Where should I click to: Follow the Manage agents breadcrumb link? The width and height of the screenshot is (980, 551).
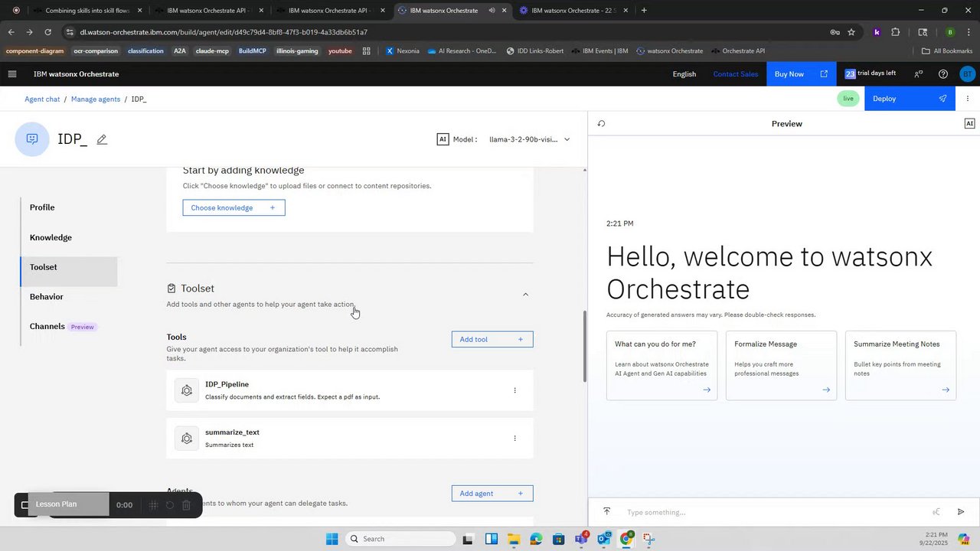point(96,99)
